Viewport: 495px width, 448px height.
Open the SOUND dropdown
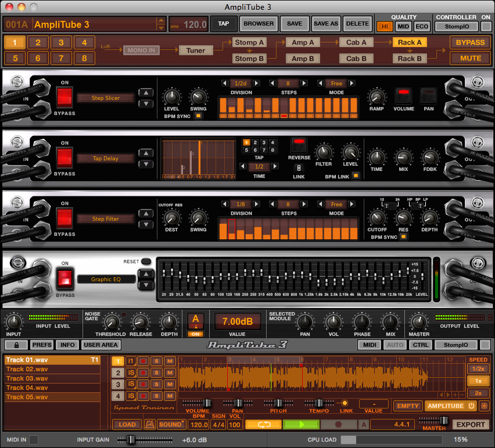(x=172, y=424)
